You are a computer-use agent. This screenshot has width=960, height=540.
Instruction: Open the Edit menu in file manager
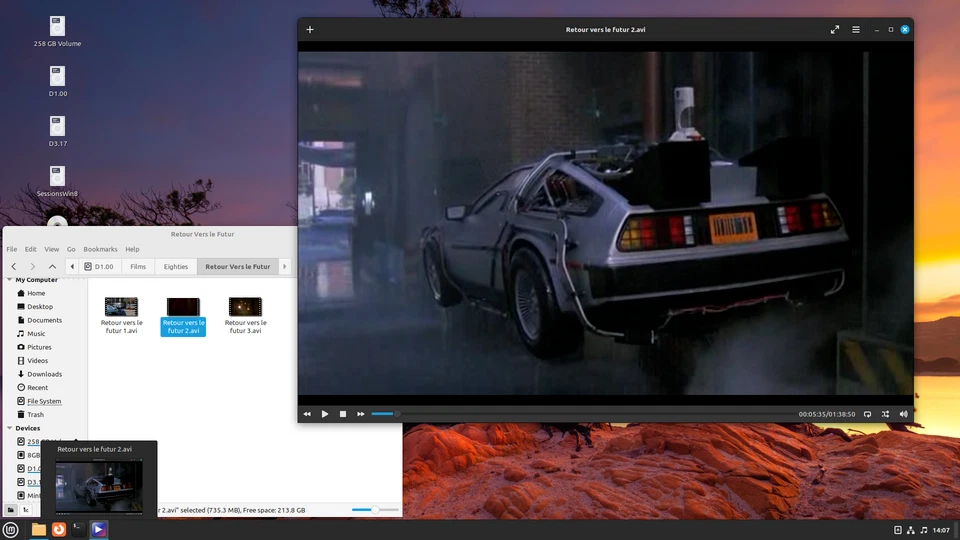(31, 249)
